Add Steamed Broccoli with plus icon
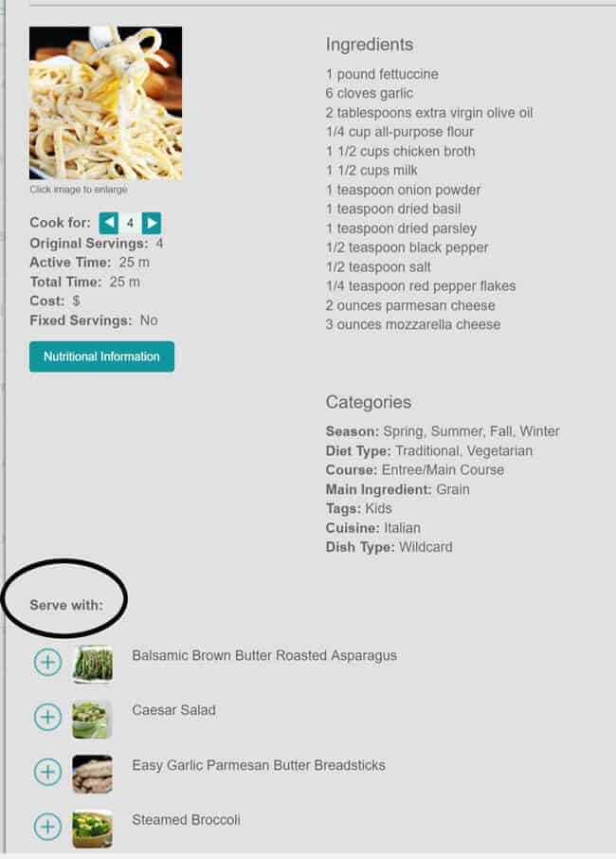The image size is (616, 859). point(47,827)
